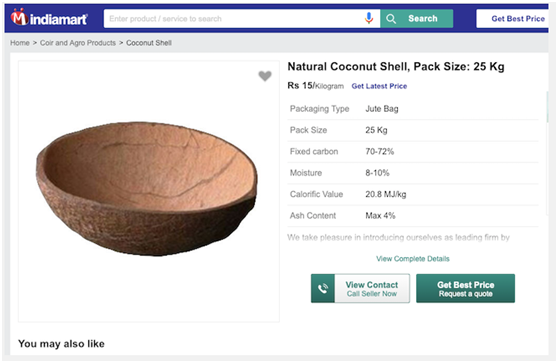The image size is (558, 363).
Task: Click the You may also like heading
Action: [x=61, y=344]
